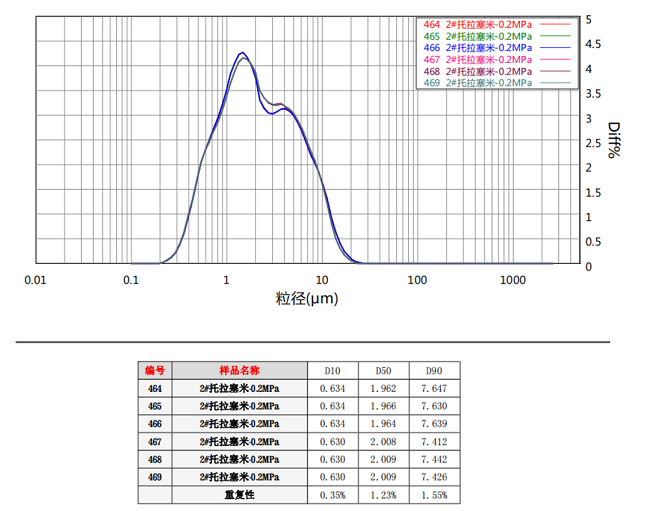Viewport: 650px width, 511px height.
Task: Select the D50 value 1.962 cell
Action: tap(384, 388)
